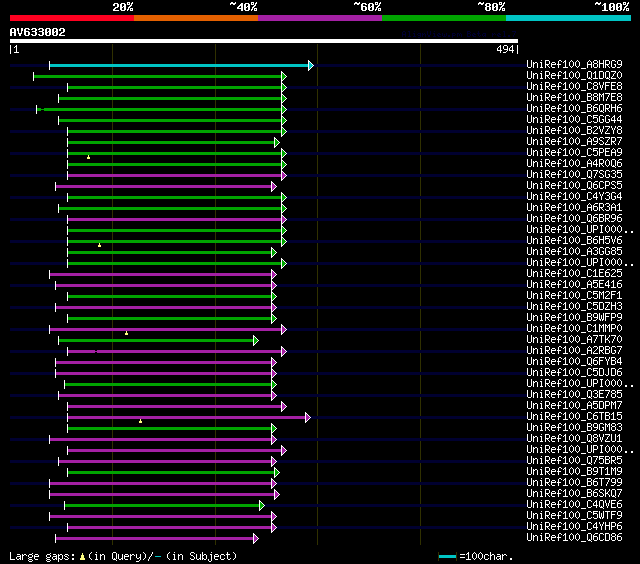Select the UniRef100_A3GG85 label
This screenshot has height=564, width=640.
point(574,252)
